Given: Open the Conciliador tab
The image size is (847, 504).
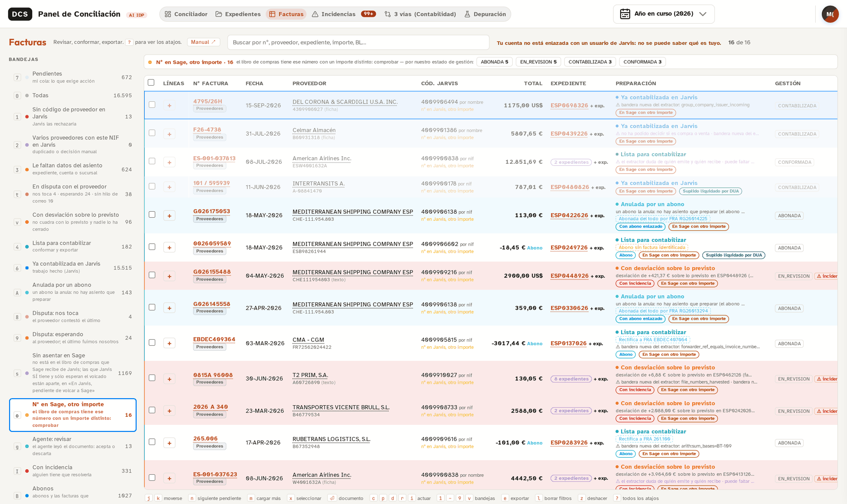Looking at the screenshot, I should point(186,14).
